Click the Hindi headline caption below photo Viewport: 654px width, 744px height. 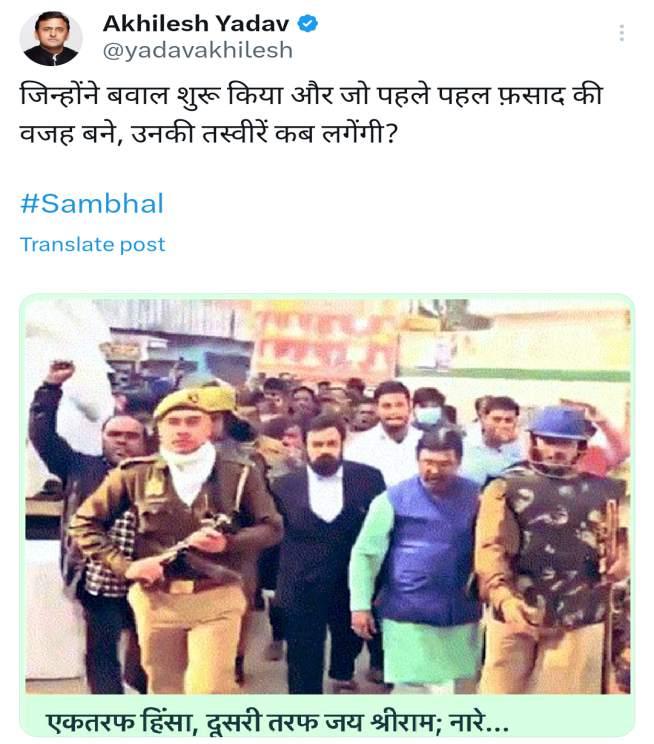click(278, 722)
